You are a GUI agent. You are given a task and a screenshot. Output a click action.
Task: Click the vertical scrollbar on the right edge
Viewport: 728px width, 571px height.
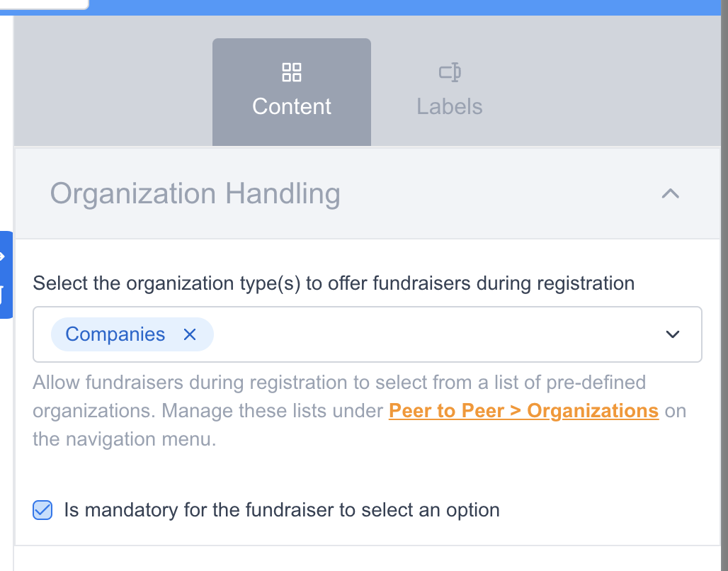click(x=724, y=283)
